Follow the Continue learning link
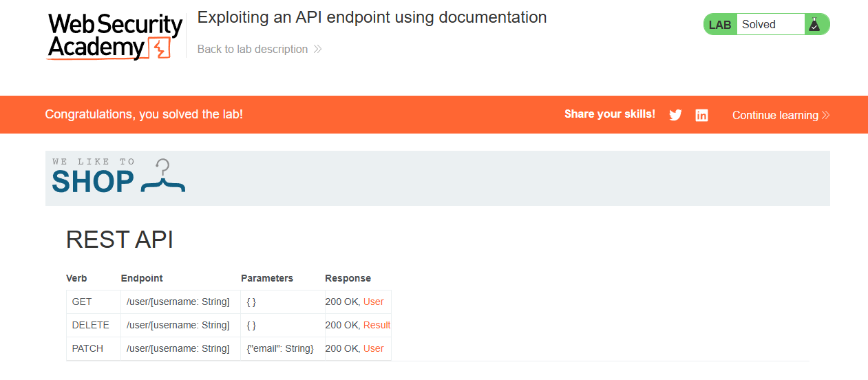The image size is (868, 380). (x=775, y=115)
